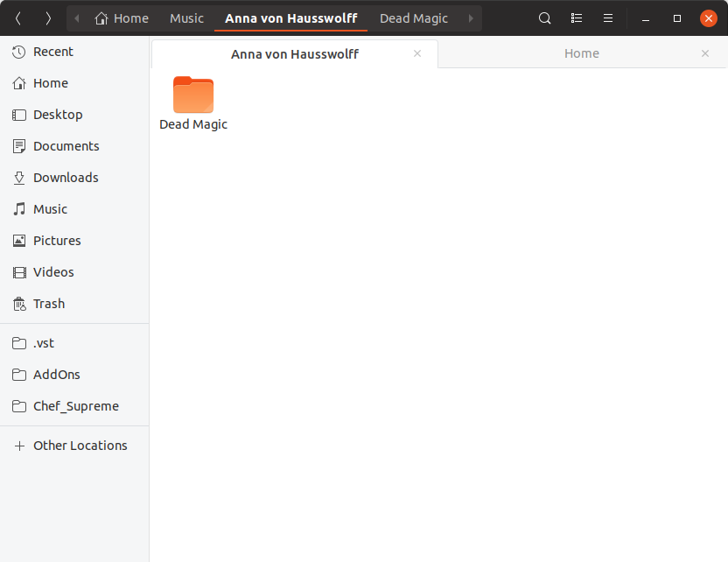Close the Home tab

point(704,53)
